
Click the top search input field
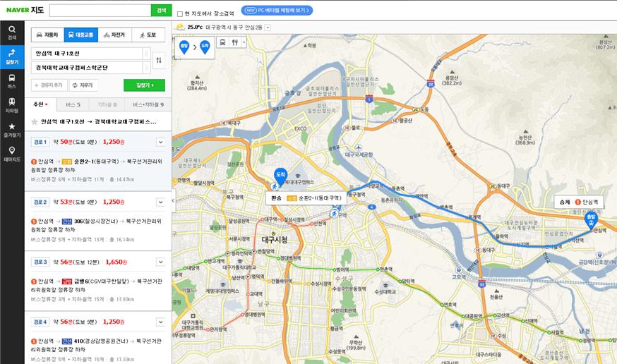(x=99, y=11)
